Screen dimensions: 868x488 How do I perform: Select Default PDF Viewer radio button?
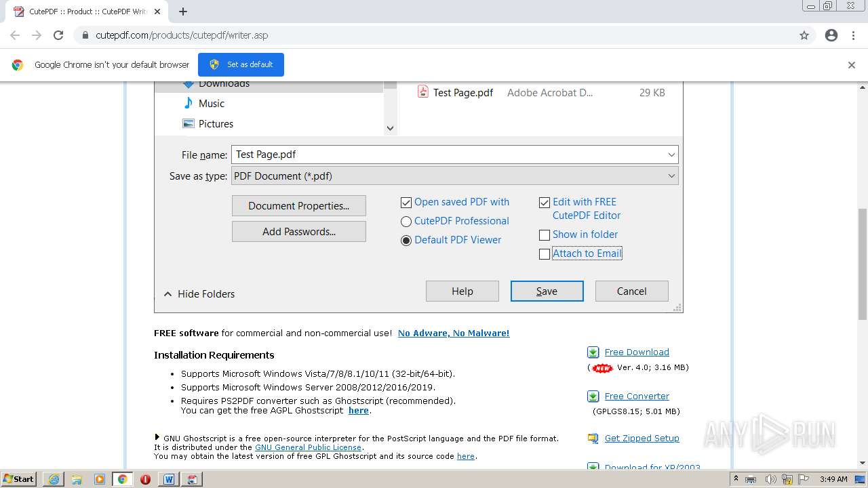click(406, 240)
